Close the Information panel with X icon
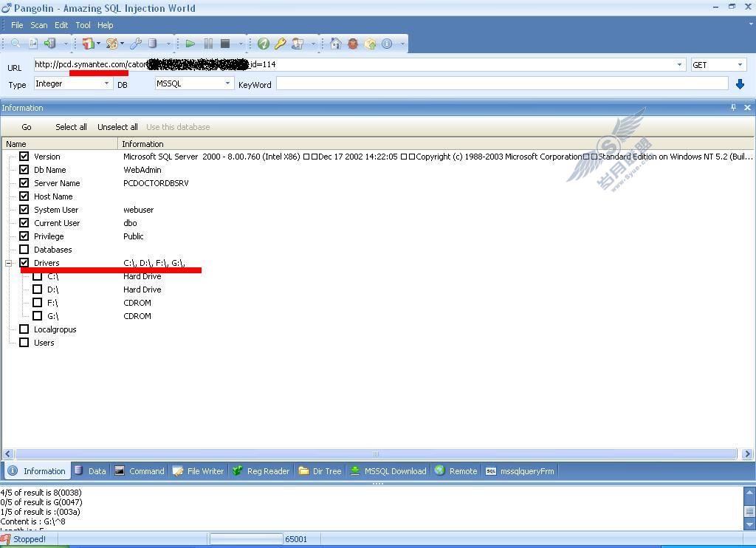756x548 pixels. [x=747, y=108]
